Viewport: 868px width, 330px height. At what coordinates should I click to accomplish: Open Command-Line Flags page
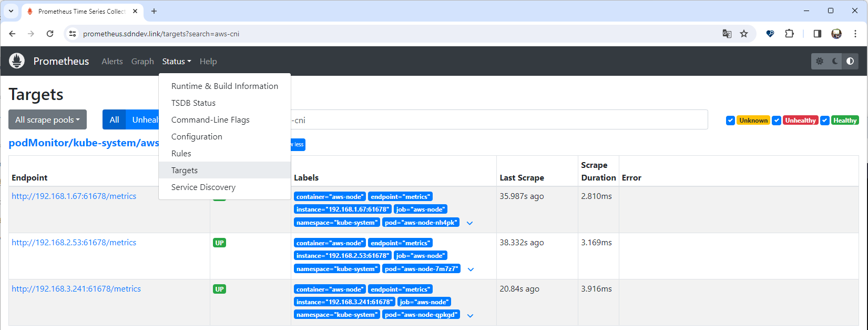click(224, 119)
